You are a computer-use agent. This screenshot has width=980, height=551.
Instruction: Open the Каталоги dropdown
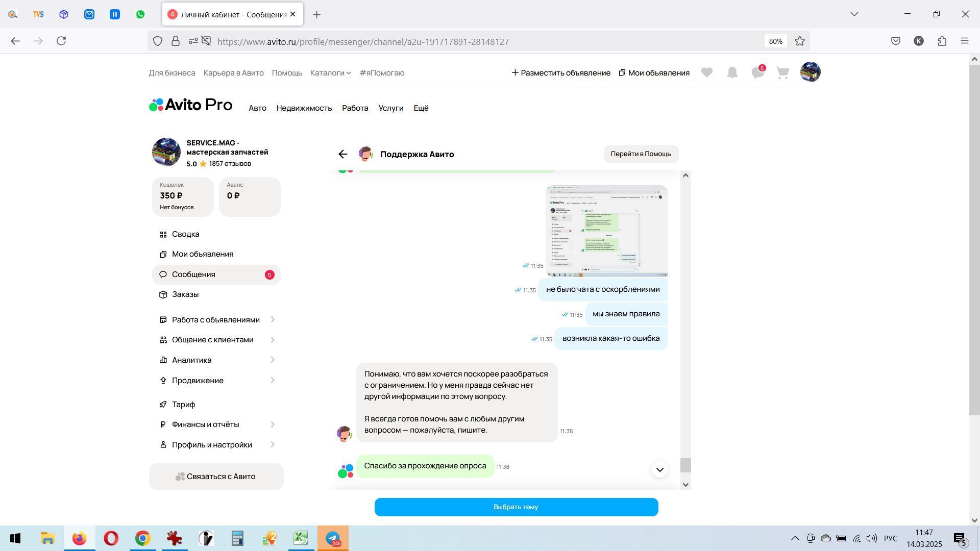(330, 73)
